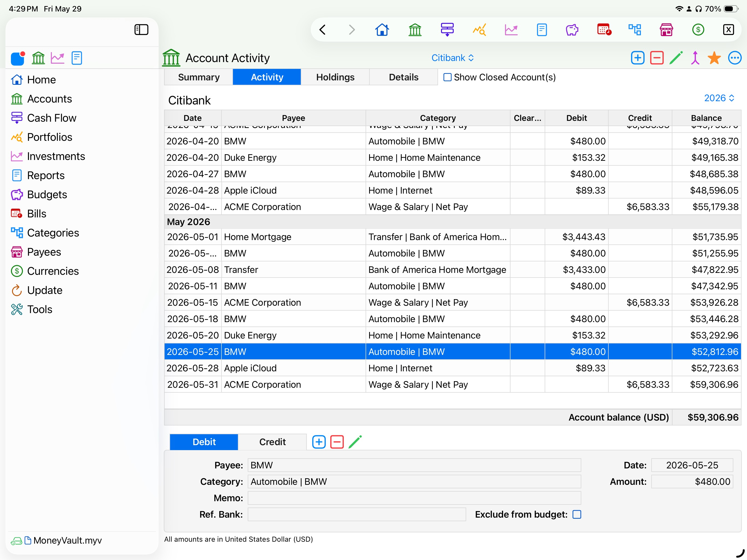Click the Date field showing 2026-05-25

(692, 465)
